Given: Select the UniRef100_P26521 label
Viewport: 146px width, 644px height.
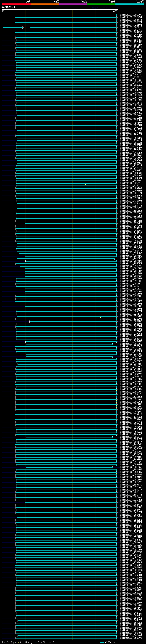Looking at the screenshot, I should click(131, 87).
